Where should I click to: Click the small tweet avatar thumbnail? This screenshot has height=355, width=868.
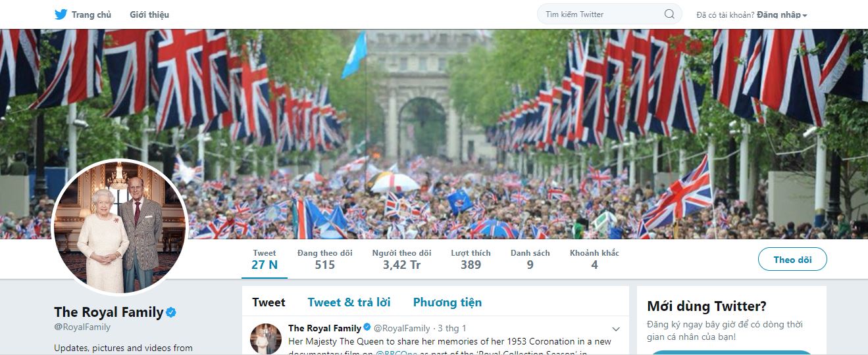tap(266, 339)
